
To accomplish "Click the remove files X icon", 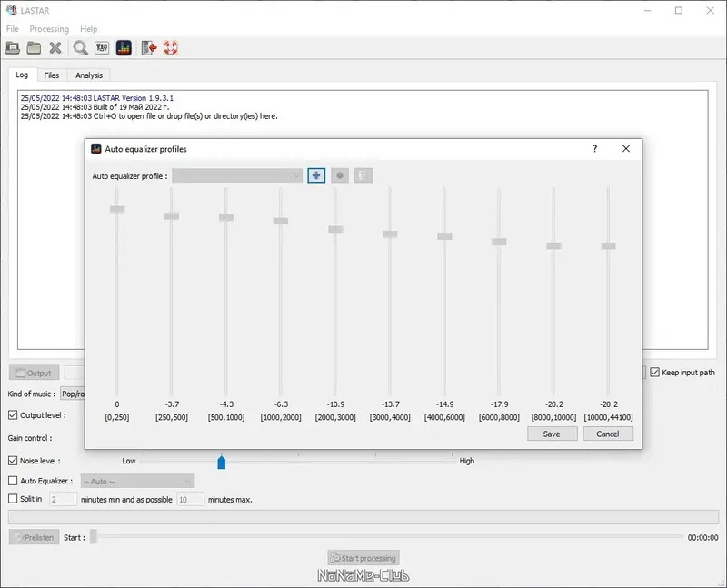I will click(x=55, y=48).
